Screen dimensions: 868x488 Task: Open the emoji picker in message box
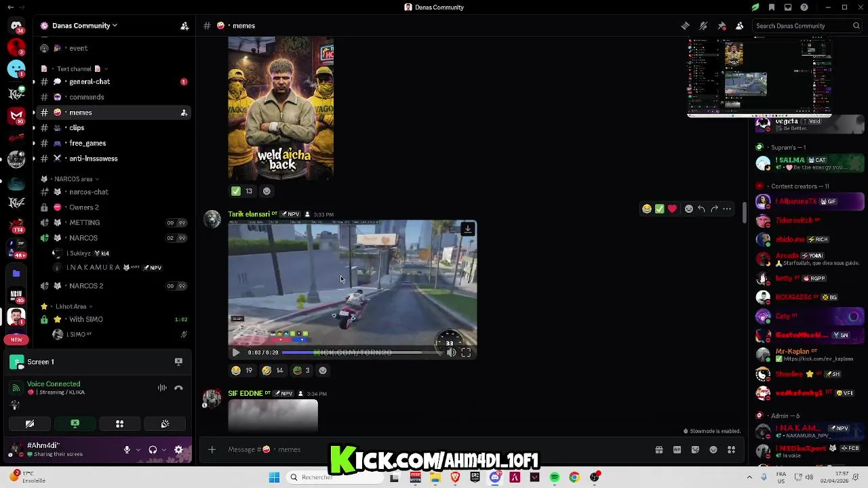click(713, 449)
